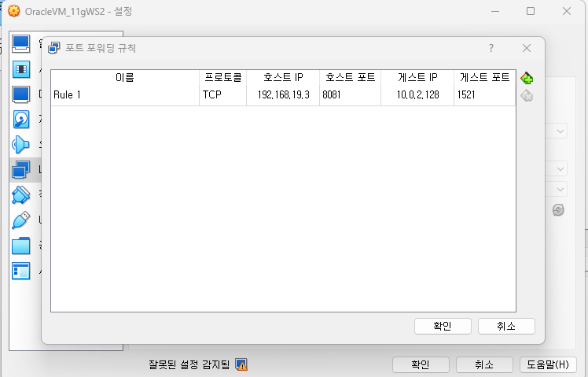588x377 pixels.
Task: Open help with 도움말(H) button
Action: coord(548,364)
